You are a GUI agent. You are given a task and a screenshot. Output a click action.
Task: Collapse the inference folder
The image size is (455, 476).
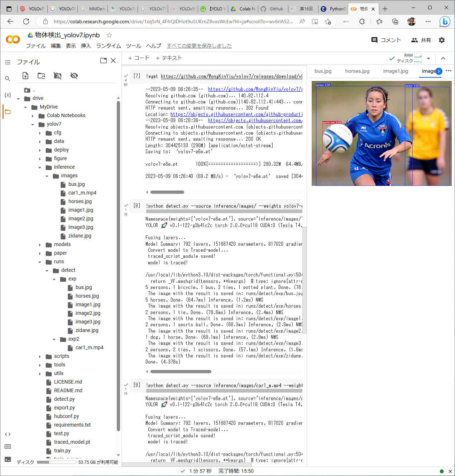point(40,167)
